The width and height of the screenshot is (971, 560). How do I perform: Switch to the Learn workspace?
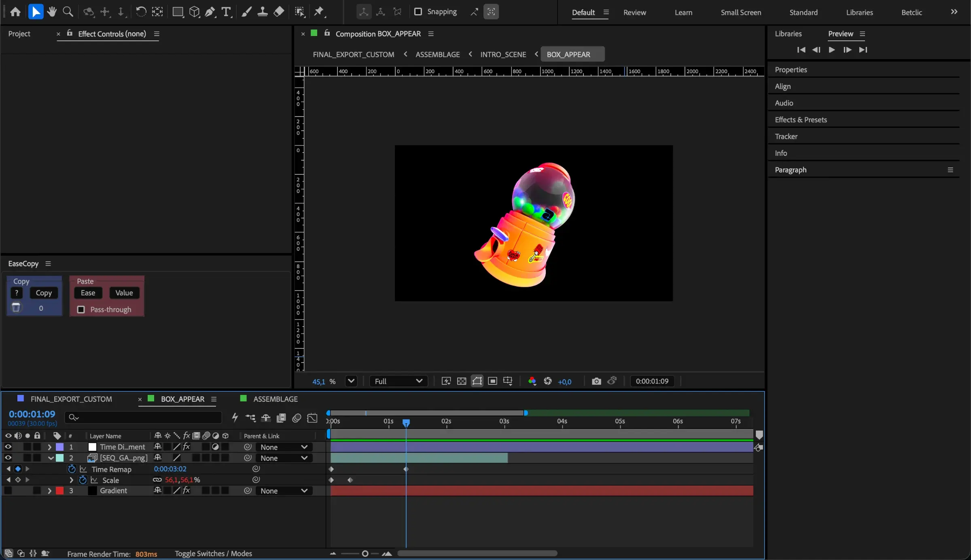click(x=683, y=13)
